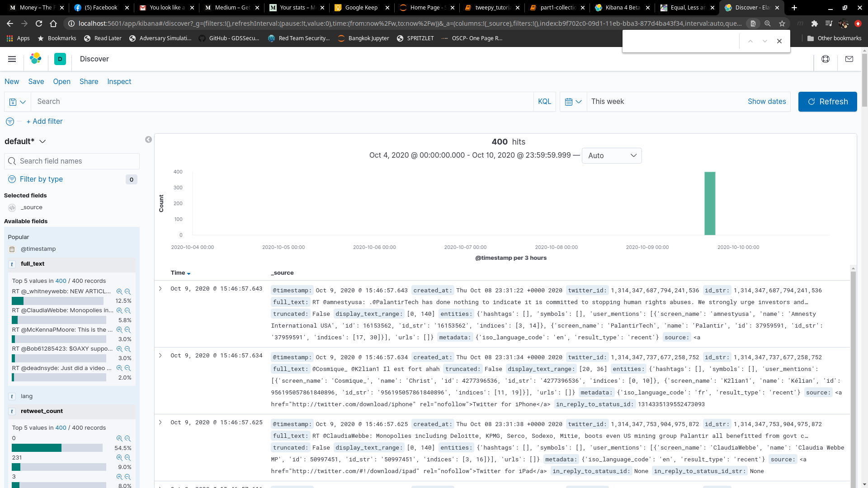868x488 pixels.
Task: Open the default* index pattern selector
Action: (25, 141)
